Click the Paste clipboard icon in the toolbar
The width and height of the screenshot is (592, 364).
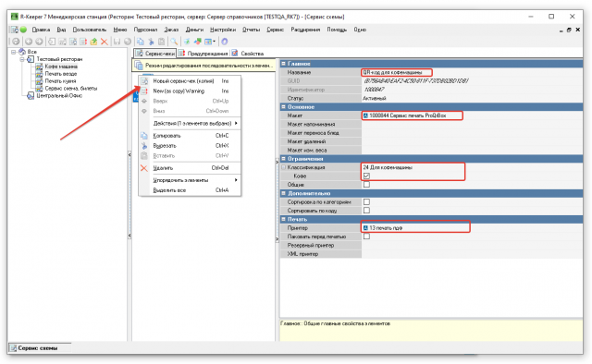coord(161,42)
